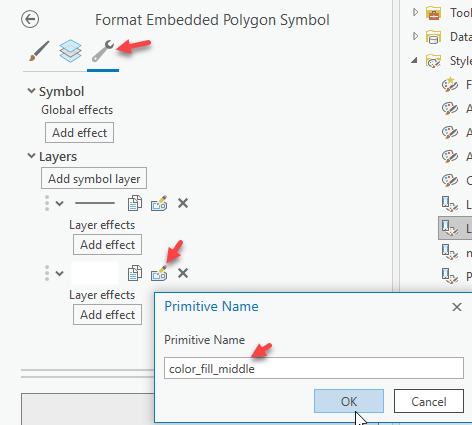Open the favorites style with star icon
Screen dimensions: 472x425
(x=450, y=84)
